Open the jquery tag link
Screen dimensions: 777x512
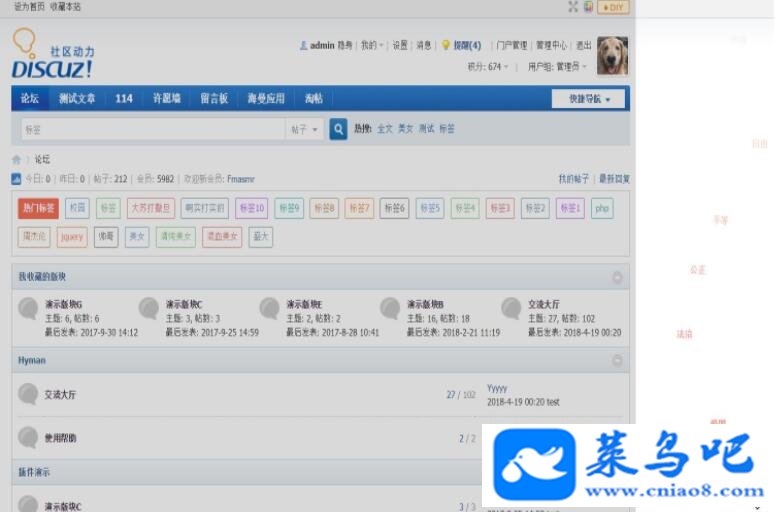click(72, 237)
